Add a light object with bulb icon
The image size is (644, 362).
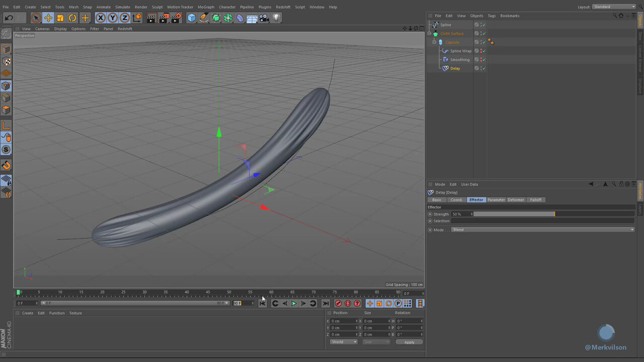(276, 18)
